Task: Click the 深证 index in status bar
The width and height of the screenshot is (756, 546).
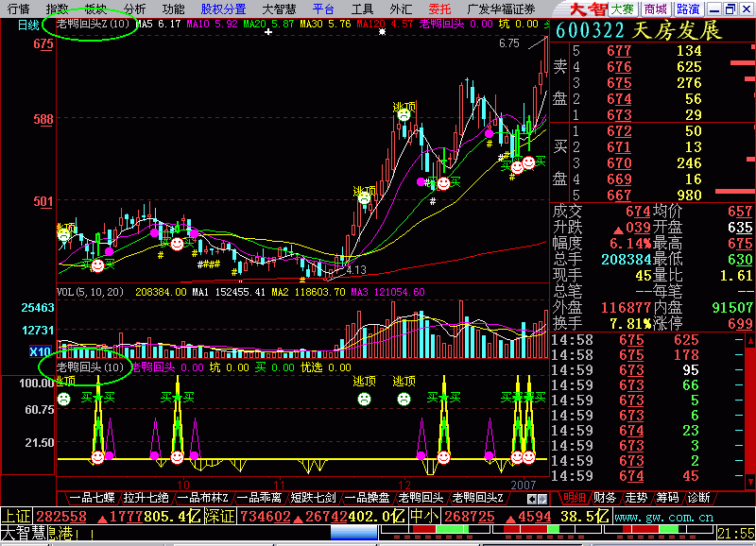Action: 219,516
